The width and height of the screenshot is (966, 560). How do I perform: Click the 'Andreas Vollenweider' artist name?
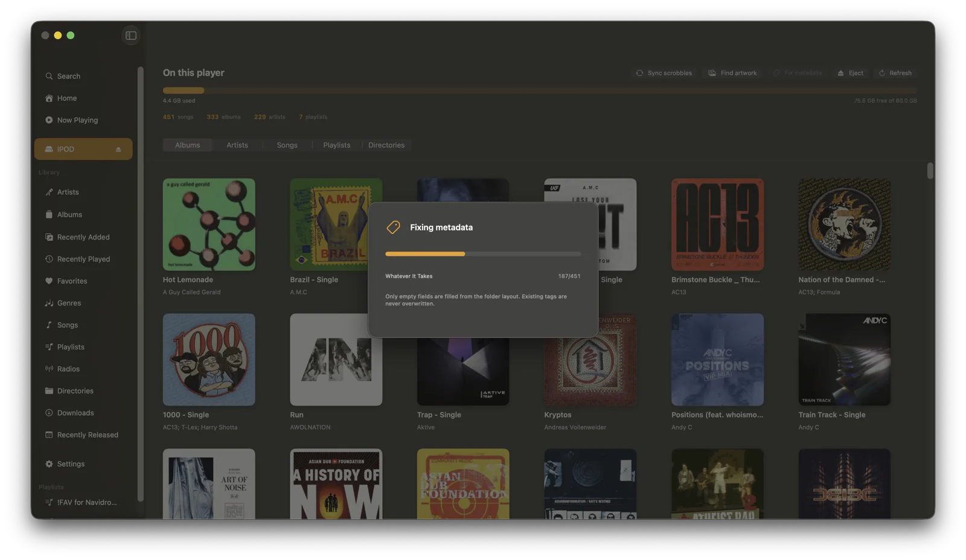pos(575,428)
